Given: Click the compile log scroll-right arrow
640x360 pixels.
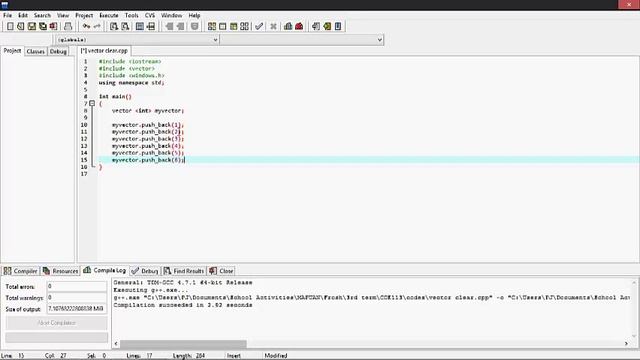Looking at the screenshot, I should (626, 344).
